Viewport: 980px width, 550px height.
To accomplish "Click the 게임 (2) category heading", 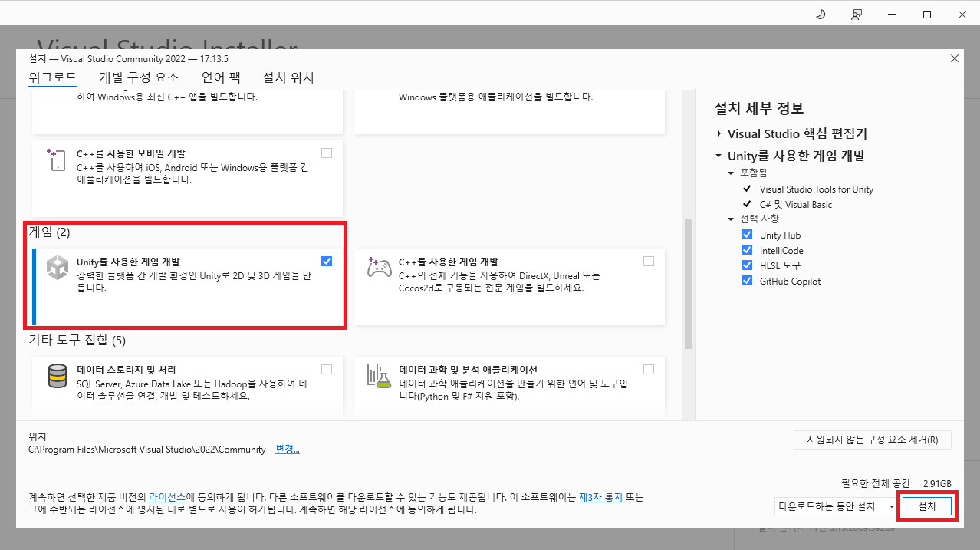I will (49, 232).
